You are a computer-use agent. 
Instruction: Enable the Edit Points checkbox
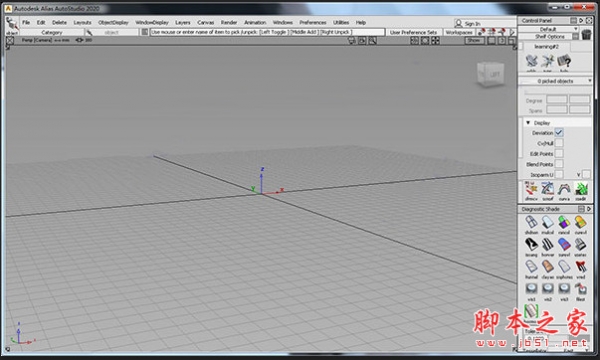point(559,153)
